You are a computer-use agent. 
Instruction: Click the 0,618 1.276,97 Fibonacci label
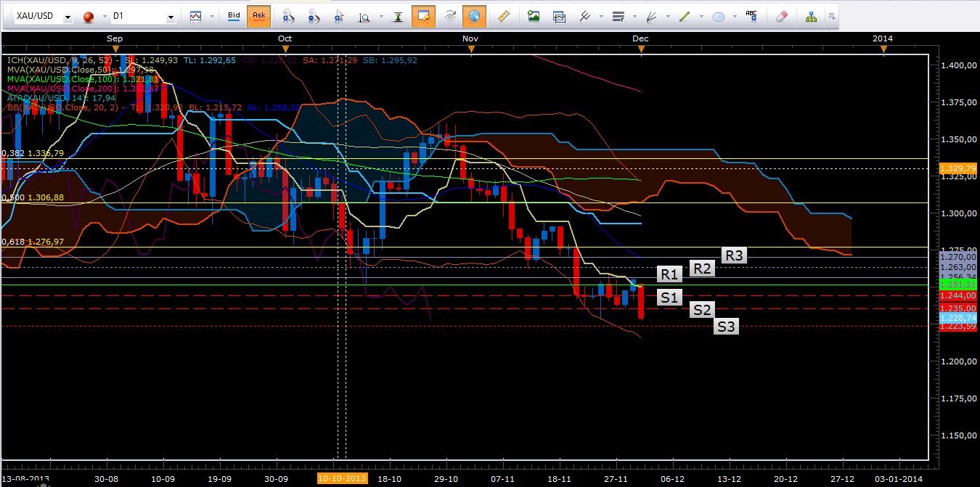(33, 242)
